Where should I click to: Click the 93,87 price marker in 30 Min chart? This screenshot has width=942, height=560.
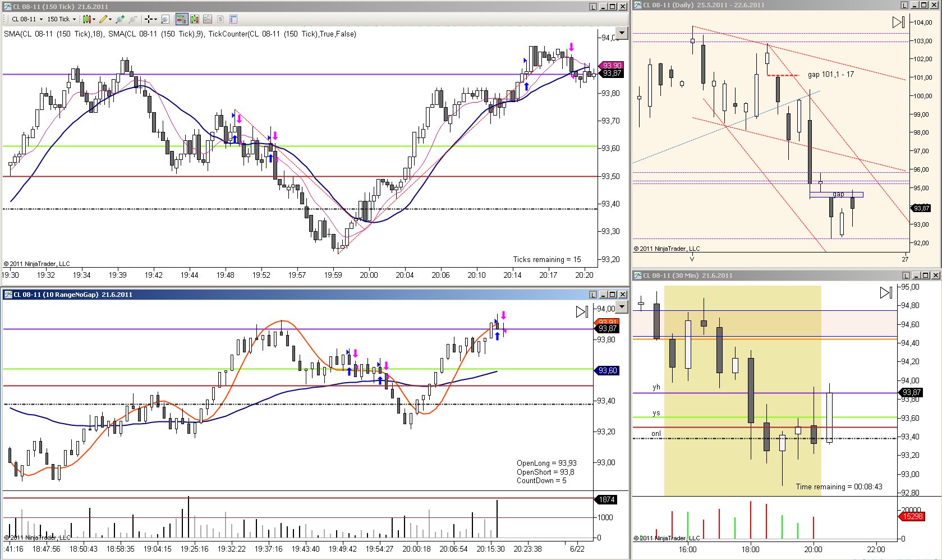911,392
